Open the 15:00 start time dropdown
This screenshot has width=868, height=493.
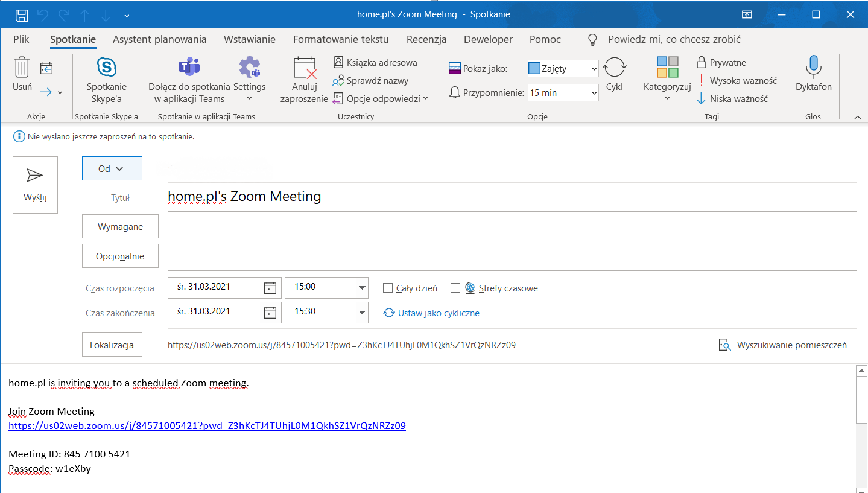[362, 287]
